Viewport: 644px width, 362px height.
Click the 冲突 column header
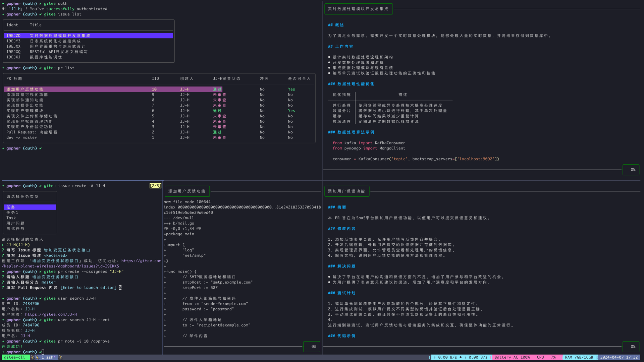click(264, 78)
